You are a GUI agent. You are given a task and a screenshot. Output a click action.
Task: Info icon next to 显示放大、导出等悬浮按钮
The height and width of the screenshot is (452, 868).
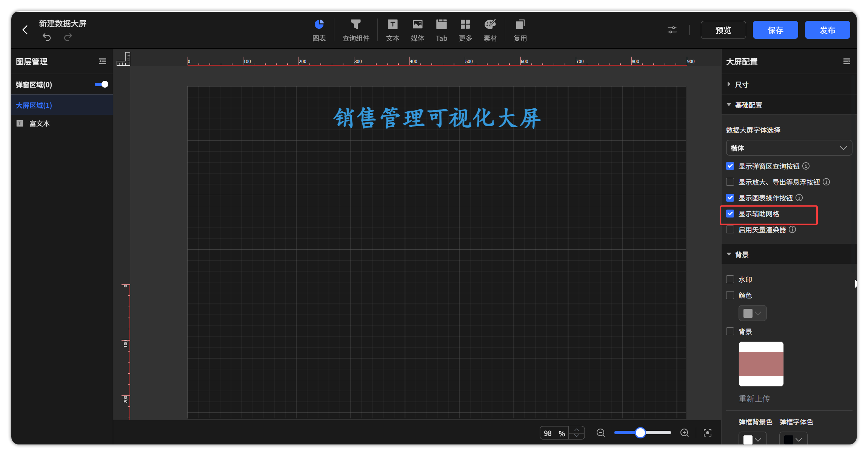pos(826,182)
